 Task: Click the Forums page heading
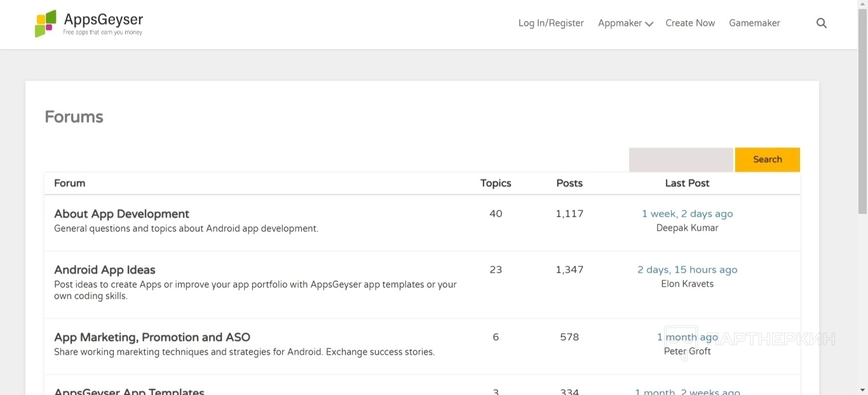74,117
